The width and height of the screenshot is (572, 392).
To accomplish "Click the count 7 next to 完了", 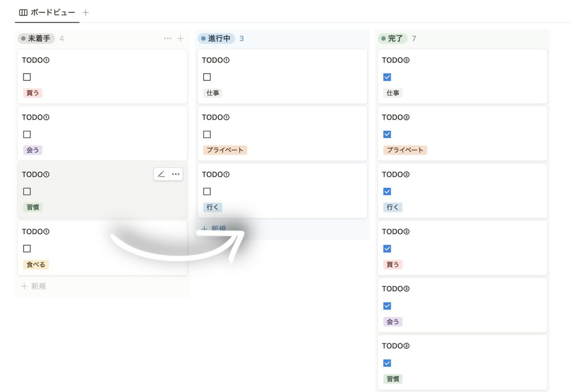I will [414, 39].
